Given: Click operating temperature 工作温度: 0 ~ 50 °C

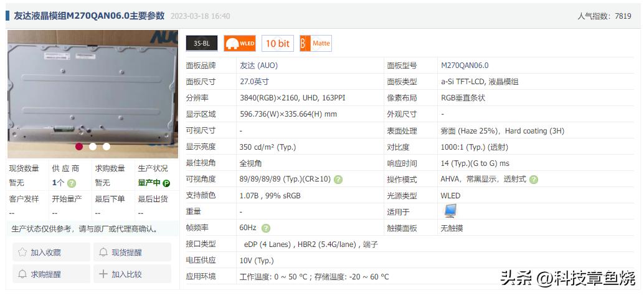Looking at the screenshot, I should pos(273,276).
